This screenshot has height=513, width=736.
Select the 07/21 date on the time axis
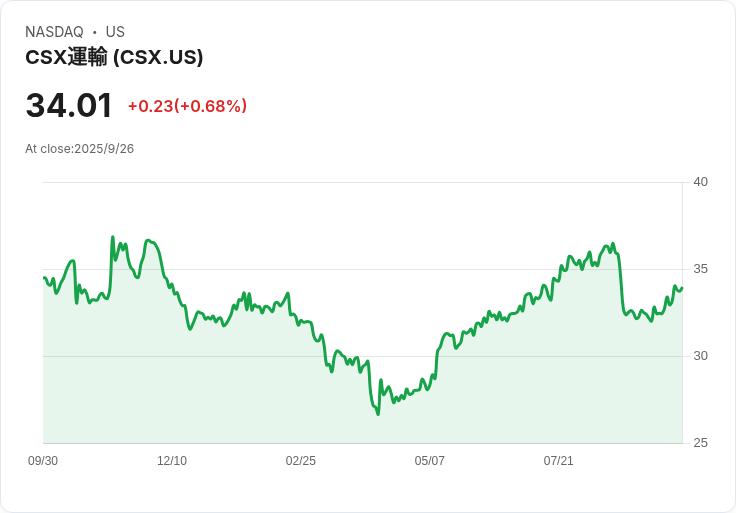(x=559, y=461)
